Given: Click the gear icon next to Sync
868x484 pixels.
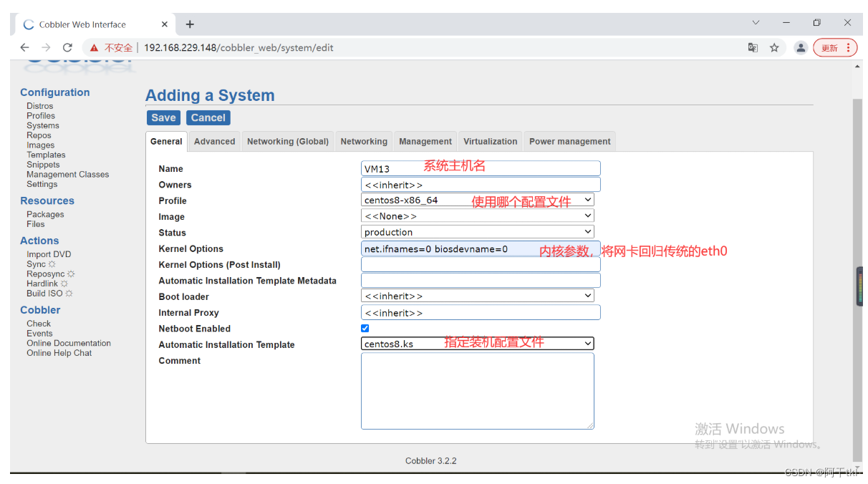Looking at the screenshot, I should [x=52, y=264].
